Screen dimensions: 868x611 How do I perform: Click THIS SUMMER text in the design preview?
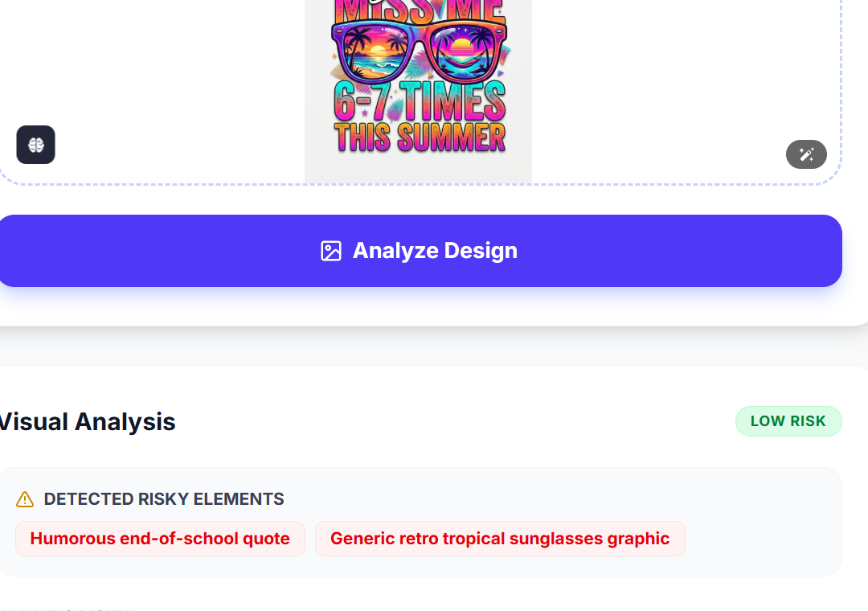(x=420, y=137)
